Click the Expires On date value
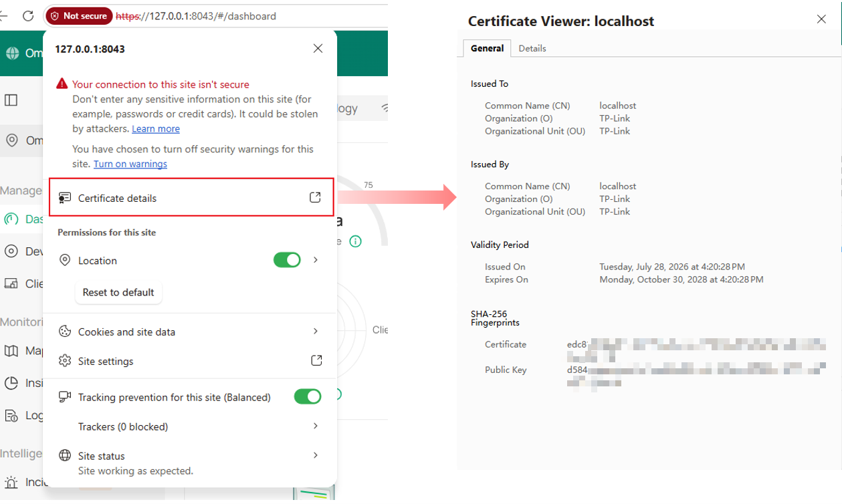Screen dimensions: 842x504 (x=681, y=279)
